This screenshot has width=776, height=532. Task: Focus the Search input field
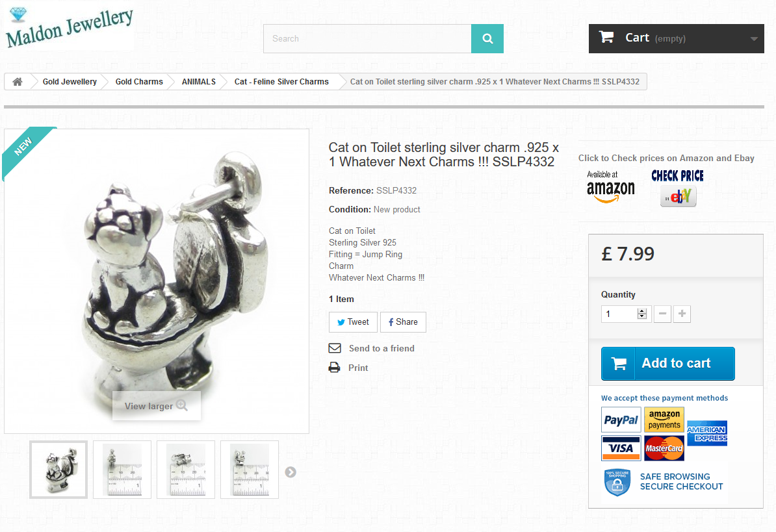point(367,38)
